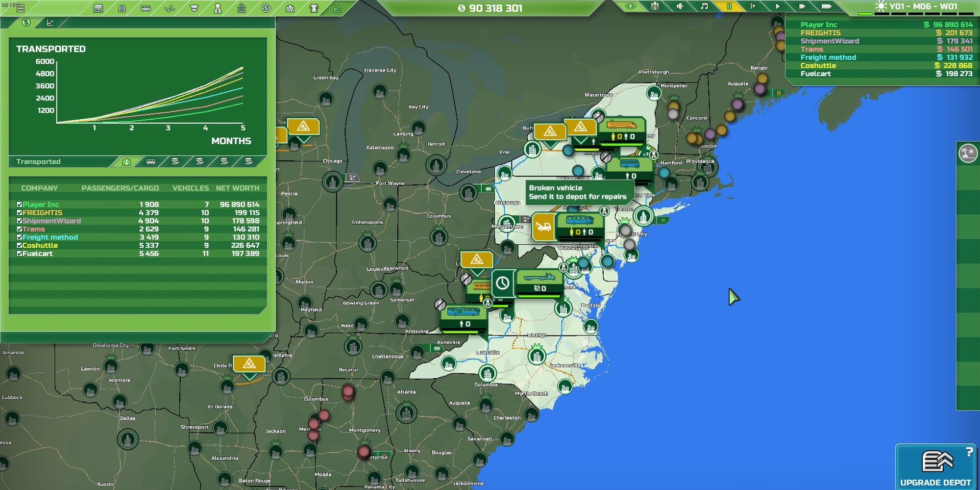Open the hamburger main menu

coord(20,8)
